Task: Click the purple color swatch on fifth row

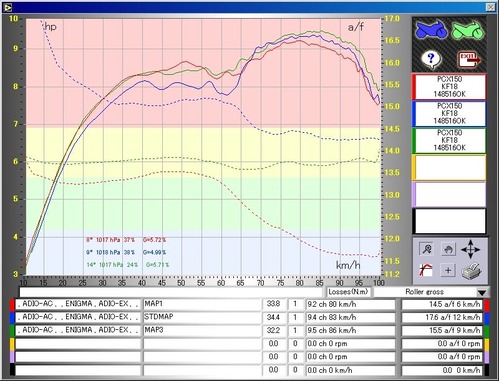Action: 12,357
